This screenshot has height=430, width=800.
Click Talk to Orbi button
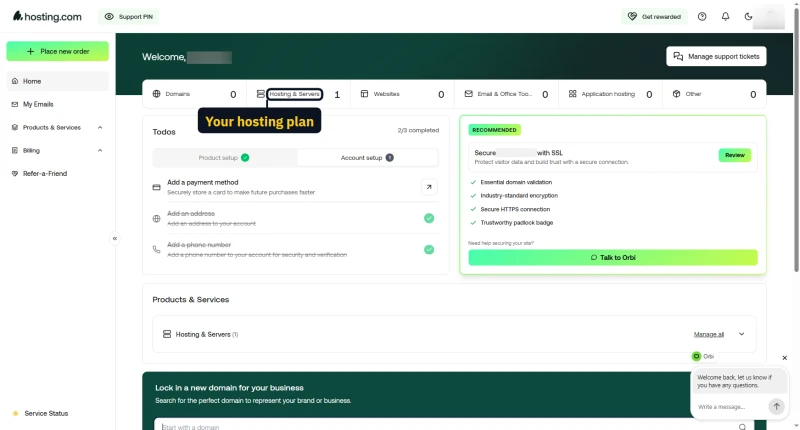point(613,258)
